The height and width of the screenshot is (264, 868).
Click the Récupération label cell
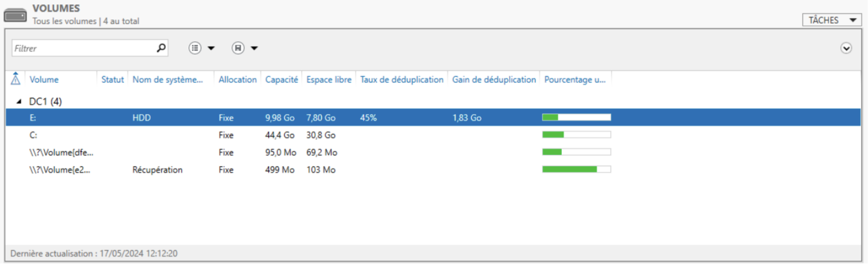(x=157, y=170)
